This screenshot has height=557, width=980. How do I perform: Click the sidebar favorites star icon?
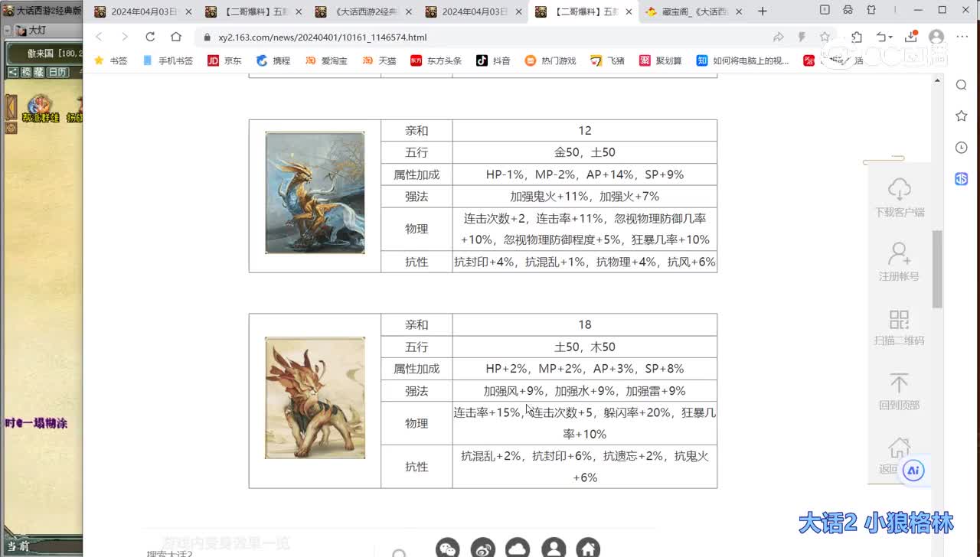click(962, 116)
